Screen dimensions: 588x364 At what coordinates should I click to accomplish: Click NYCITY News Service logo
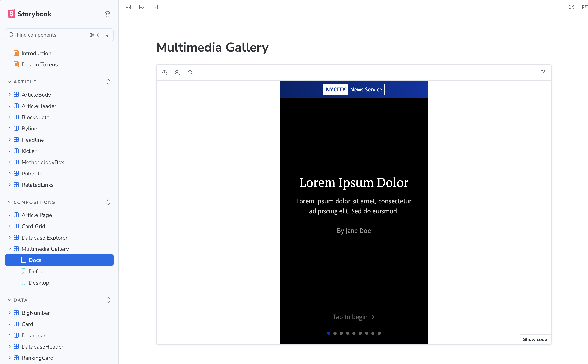click(354, 90)
